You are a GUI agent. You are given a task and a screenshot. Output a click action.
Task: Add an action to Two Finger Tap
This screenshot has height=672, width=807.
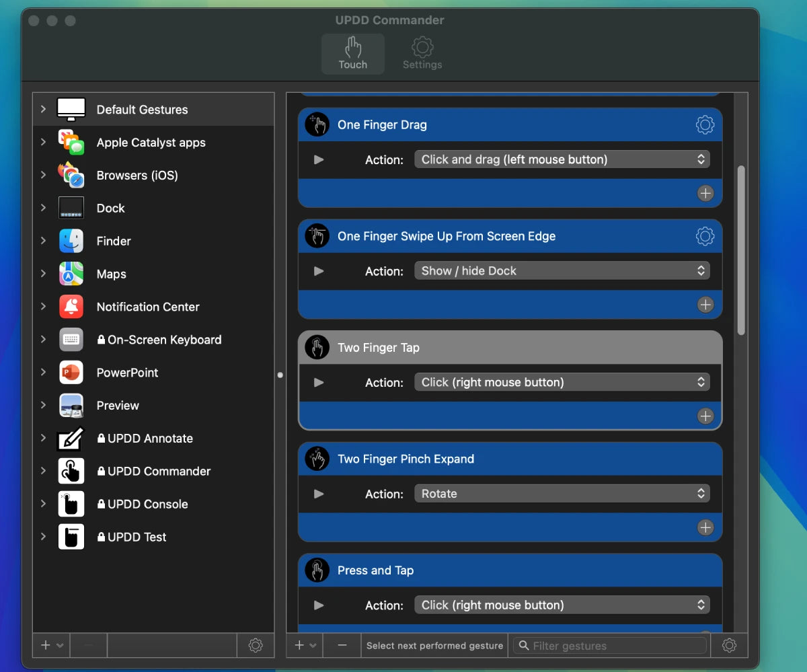coord(705,416)
